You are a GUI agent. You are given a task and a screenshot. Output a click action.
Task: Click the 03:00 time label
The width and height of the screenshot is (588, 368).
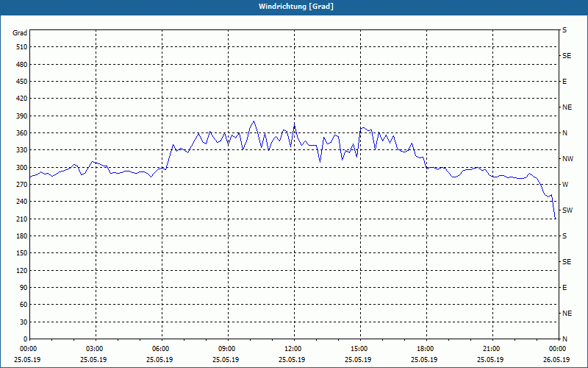95,349
